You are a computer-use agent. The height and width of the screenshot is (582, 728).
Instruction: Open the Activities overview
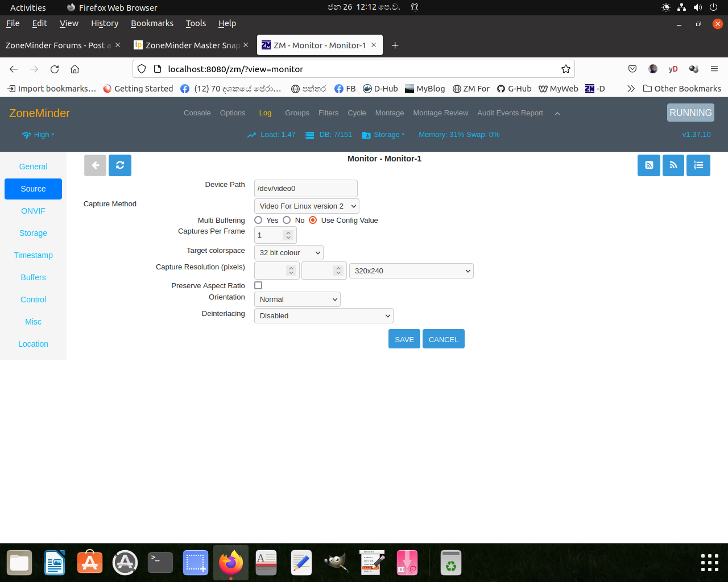pos(28,7)
